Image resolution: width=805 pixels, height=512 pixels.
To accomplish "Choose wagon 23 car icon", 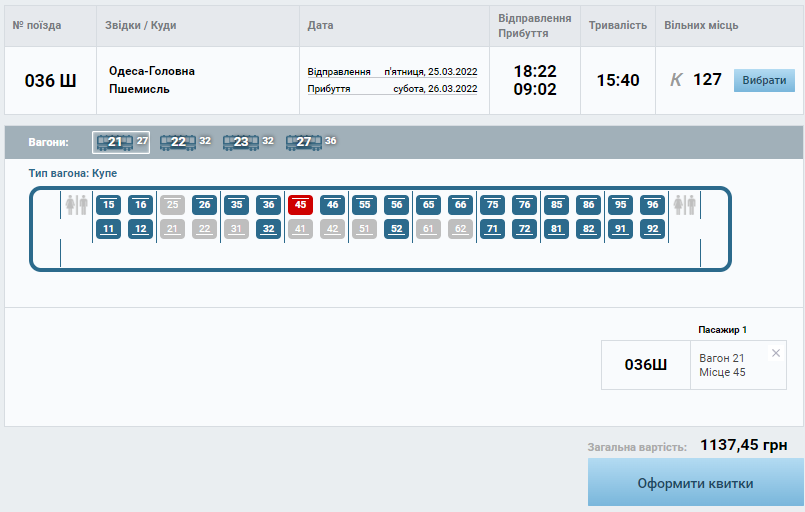I will [x=241, y=142].
